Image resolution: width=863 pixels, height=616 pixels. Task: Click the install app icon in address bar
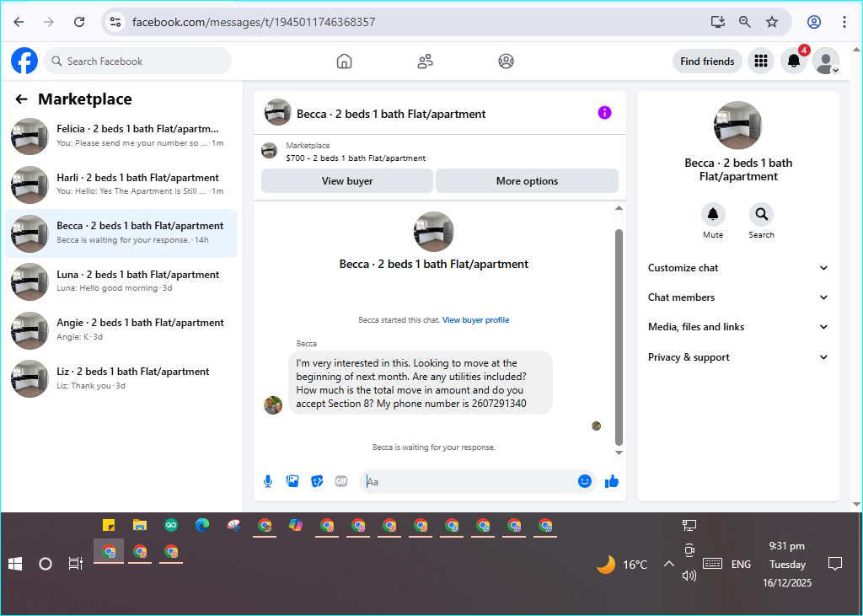coord(717,22)
